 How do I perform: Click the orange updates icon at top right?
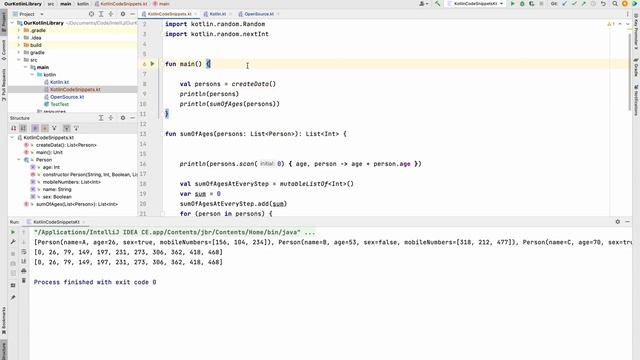[624, 4]
